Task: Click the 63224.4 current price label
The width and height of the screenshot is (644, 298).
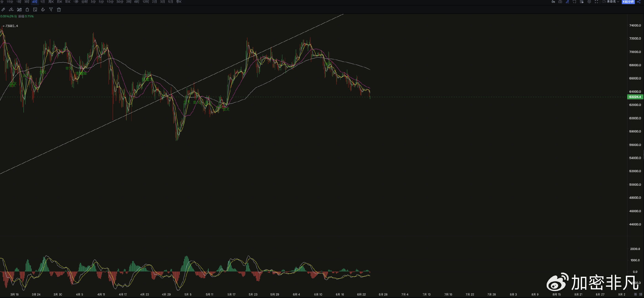Action: click(x=635, y=97)
